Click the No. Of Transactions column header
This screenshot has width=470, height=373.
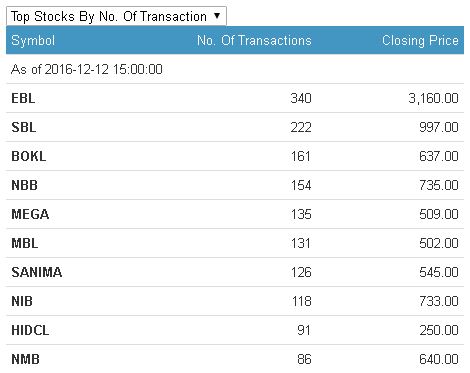coord(254,40)
